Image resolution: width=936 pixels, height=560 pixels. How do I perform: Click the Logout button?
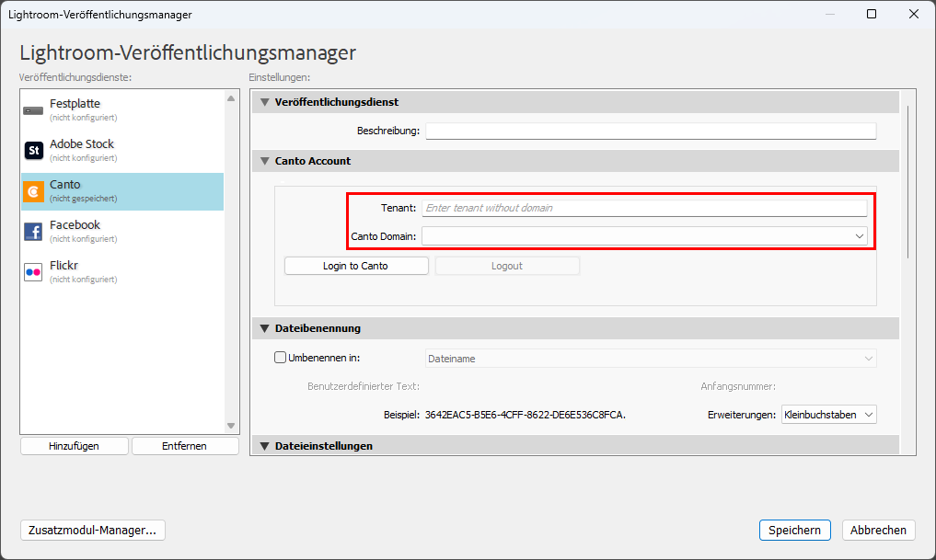click(x=507, y=266)
